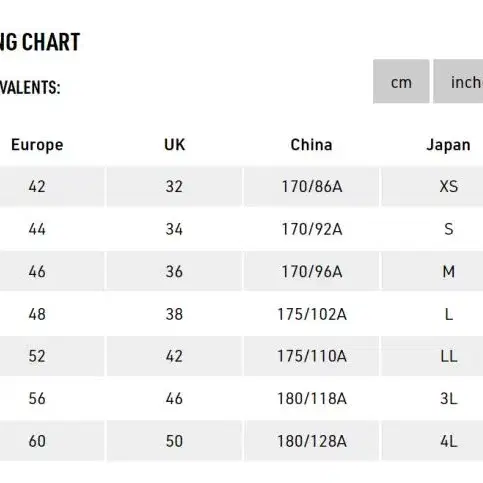Viewport: 483px width, 483px height.
Task: Switch units to inches
Action: pyautogui.click(x=458, y=81)
